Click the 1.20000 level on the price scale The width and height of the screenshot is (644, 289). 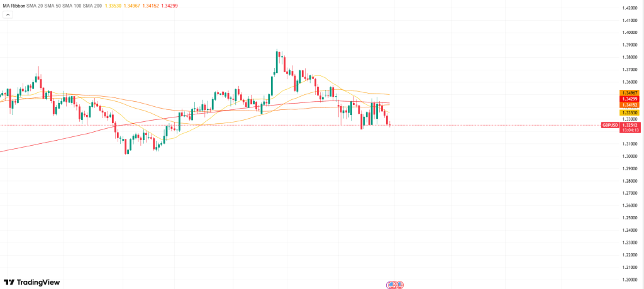tap(630, 280)
